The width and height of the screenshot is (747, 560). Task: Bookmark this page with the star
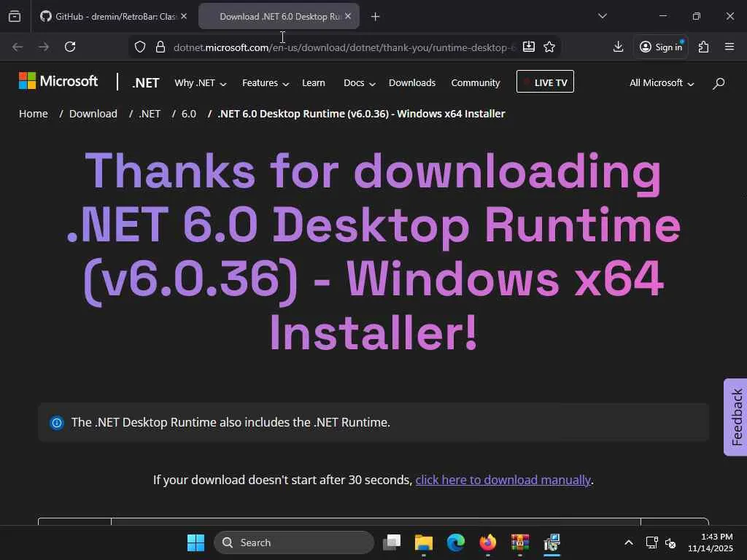click(549, 47)
